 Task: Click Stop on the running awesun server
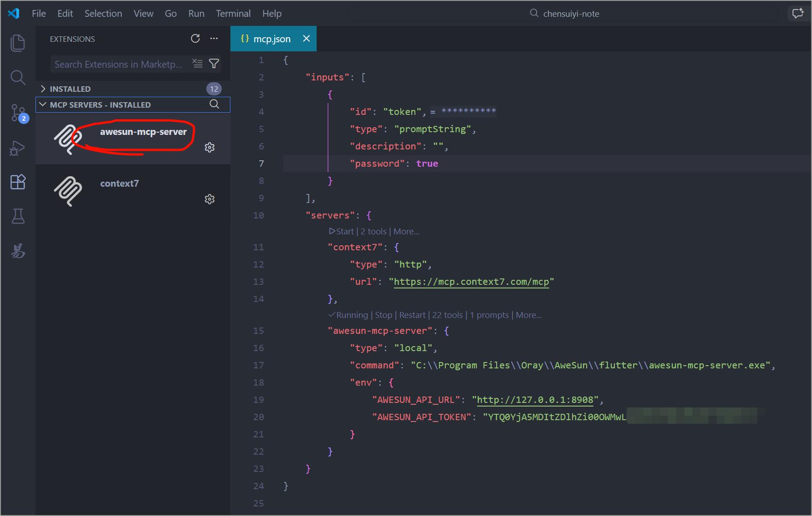[x=384, y=315]
